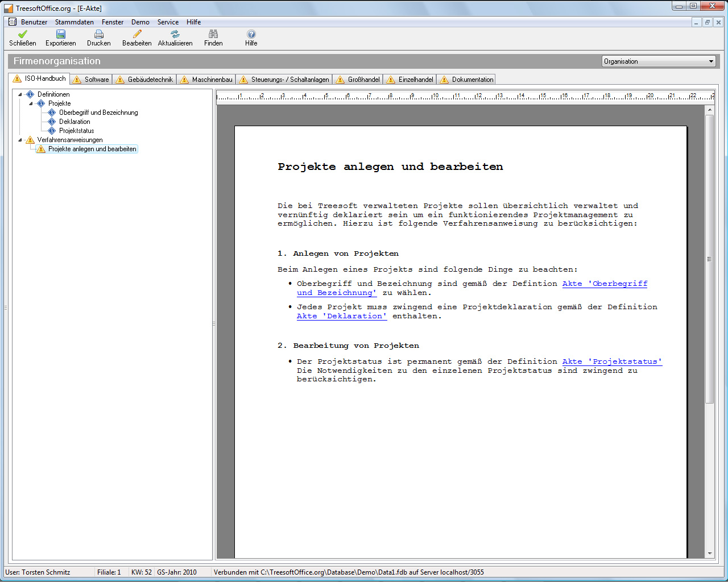
Task: Click the blue diamond icon beside Deklaration
Action: click(52, 122)
